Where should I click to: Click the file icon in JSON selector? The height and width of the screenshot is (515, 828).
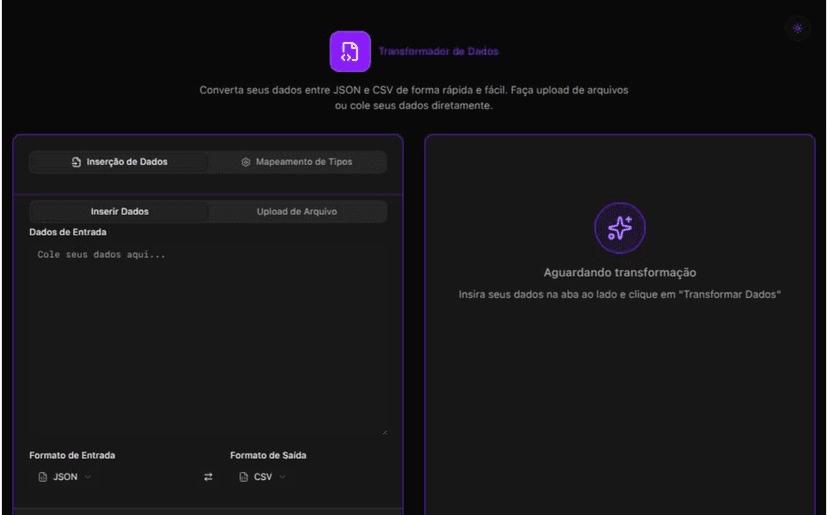pyautogui.click(x=43, y=477)
